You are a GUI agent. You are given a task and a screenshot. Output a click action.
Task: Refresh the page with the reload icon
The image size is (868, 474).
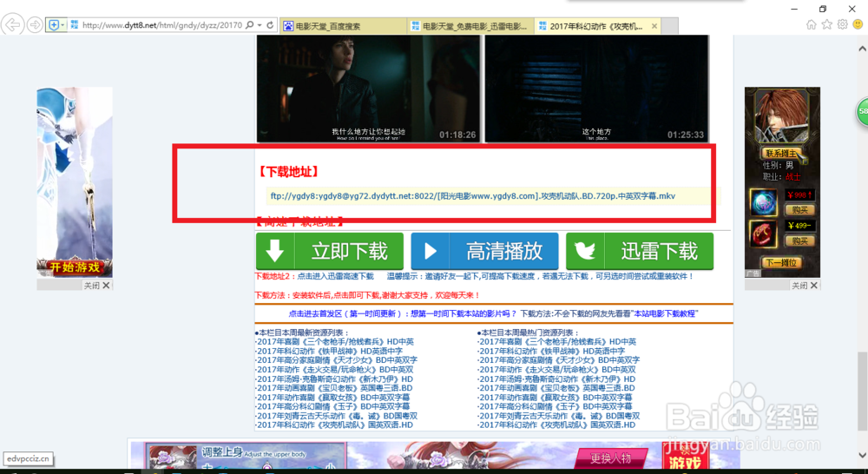click(x=270, y=25)
